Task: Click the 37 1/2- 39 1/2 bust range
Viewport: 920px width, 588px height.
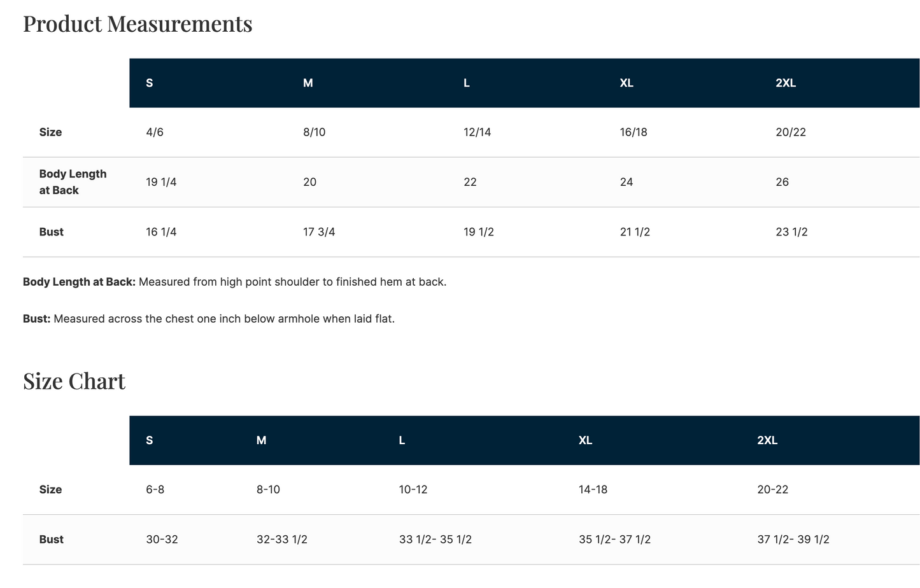Action: tap(793, 540)
